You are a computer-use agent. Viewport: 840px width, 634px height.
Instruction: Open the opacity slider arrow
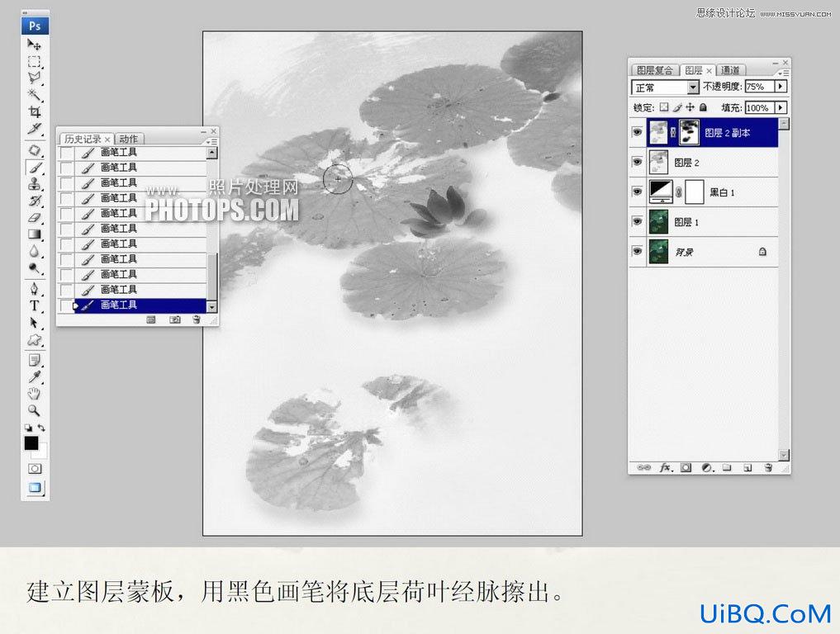tap(781, 86)
